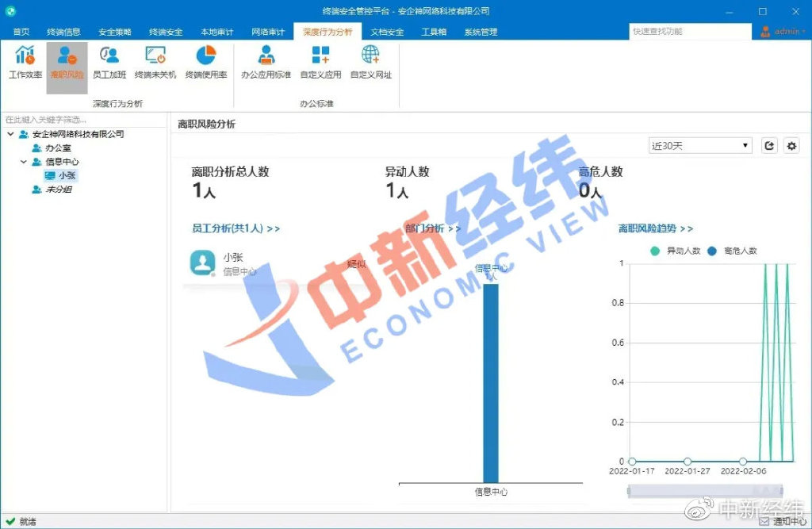
Task: Click the admin user icon
Action: 765,32
